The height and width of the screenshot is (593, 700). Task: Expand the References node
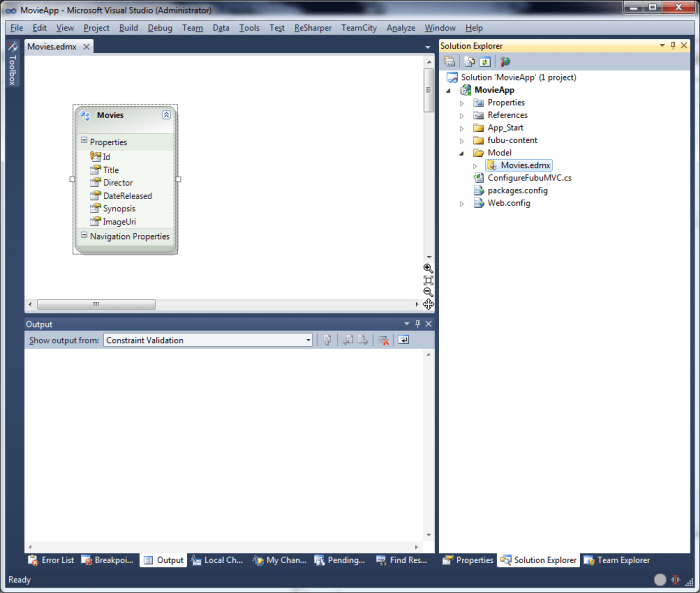pyautogui.click(x=462, y=115)
